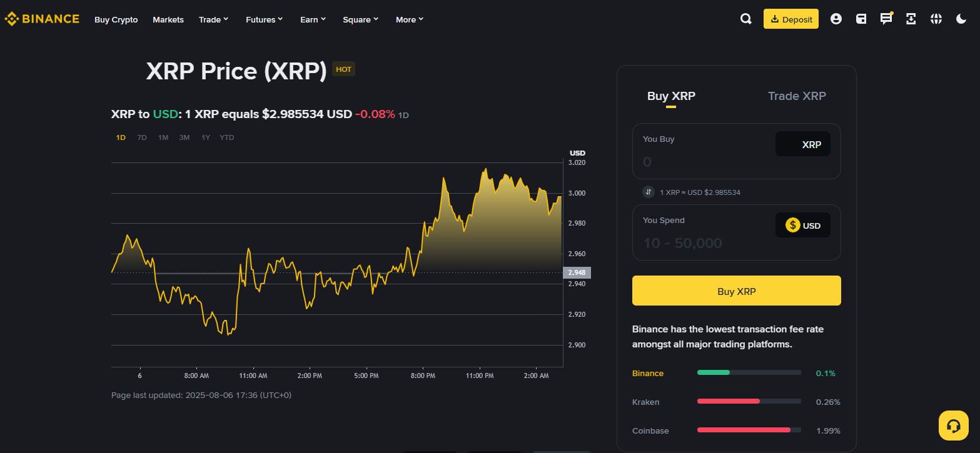
Task: Select the 3M chart range
Action: click(184, 137)
